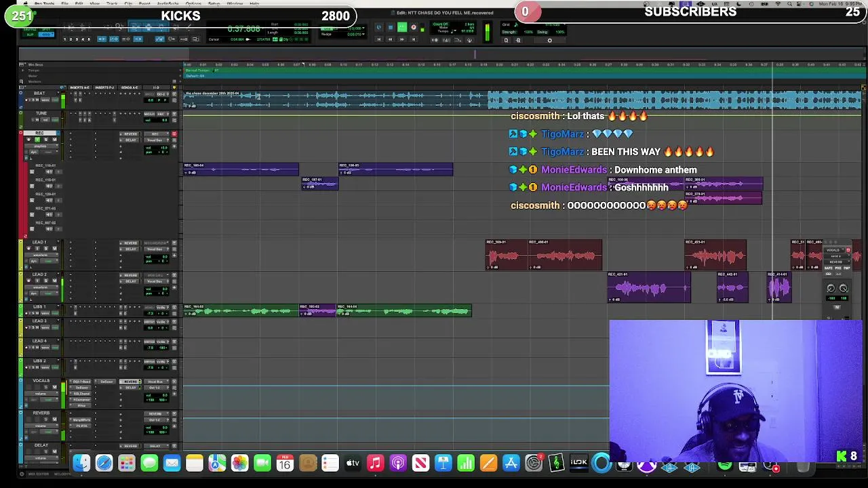The image size is (868, 488).
Task: Stop the transport
Action: 390,28
